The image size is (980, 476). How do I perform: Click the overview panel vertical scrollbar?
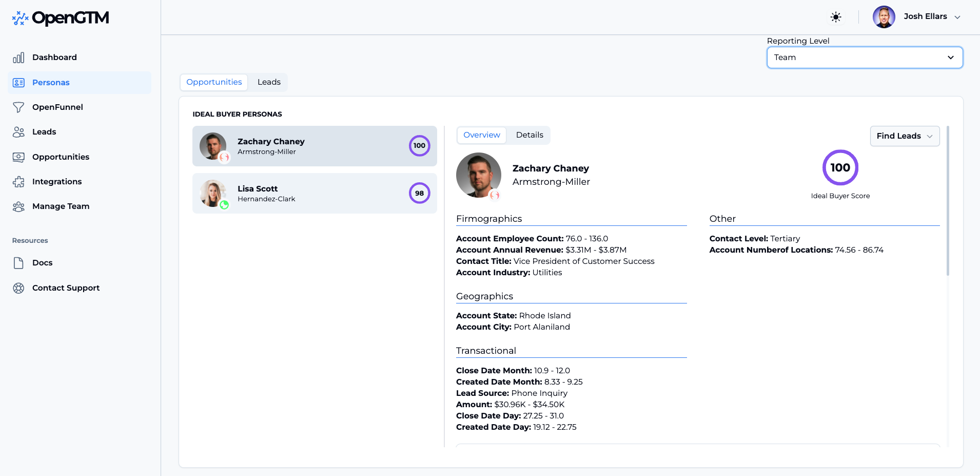pyautogui.click(x=948, y=201)
